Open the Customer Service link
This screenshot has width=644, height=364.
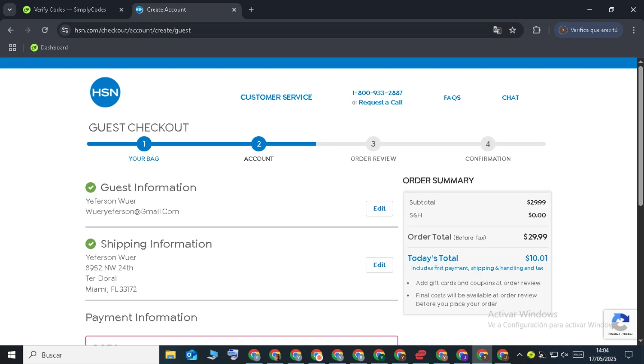(276, 97)
